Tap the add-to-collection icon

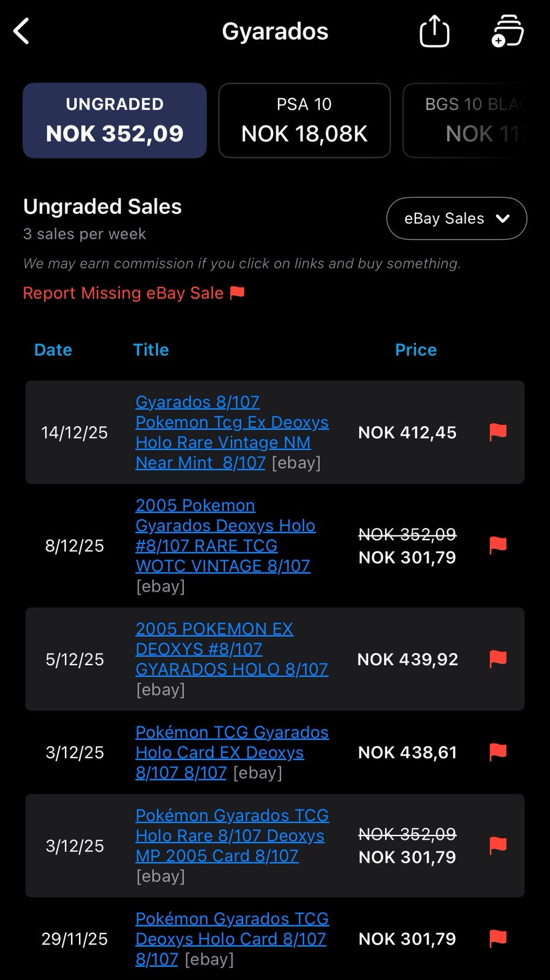pos(507,31)
